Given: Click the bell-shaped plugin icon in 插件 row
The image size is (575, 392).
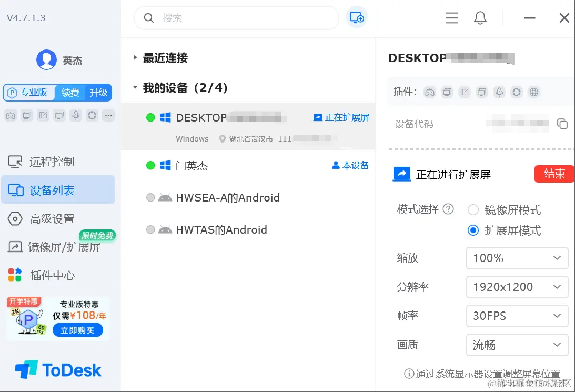Looking at the screenshot, I should 499,92.
